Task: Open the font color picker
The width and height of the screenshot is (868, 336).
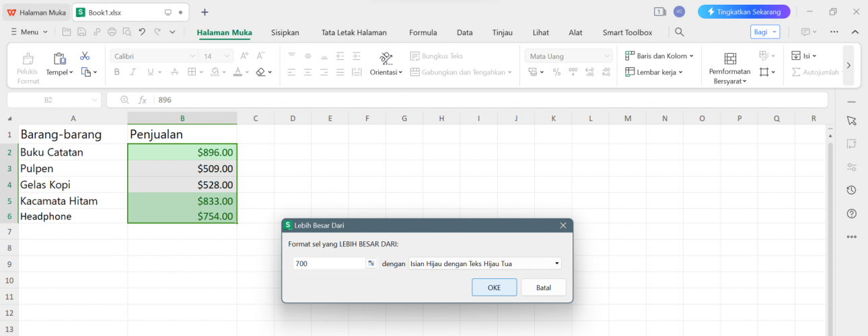Action: pos(240,72)
